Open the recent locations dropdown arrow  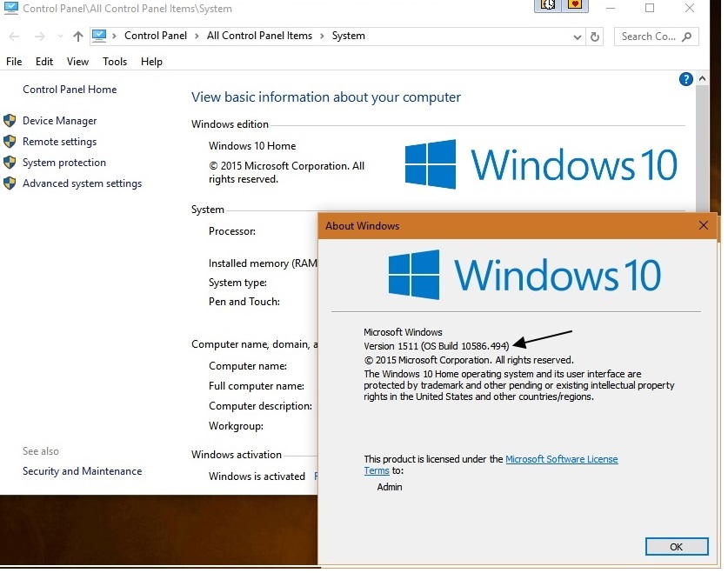[x=60, y=37]
